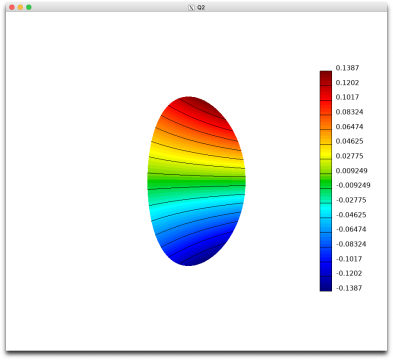The height and width of the screenshot is (360, 393).
Task: Click the 0.1387 maximum legend label
Action: click(x=347, y=68)
